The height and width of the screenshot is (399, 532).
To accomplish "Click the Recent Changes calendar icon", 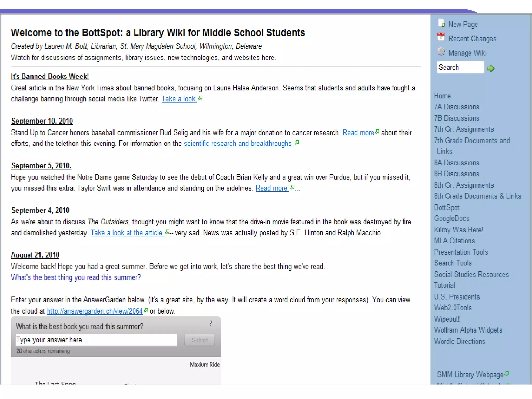I will point(441,37).
